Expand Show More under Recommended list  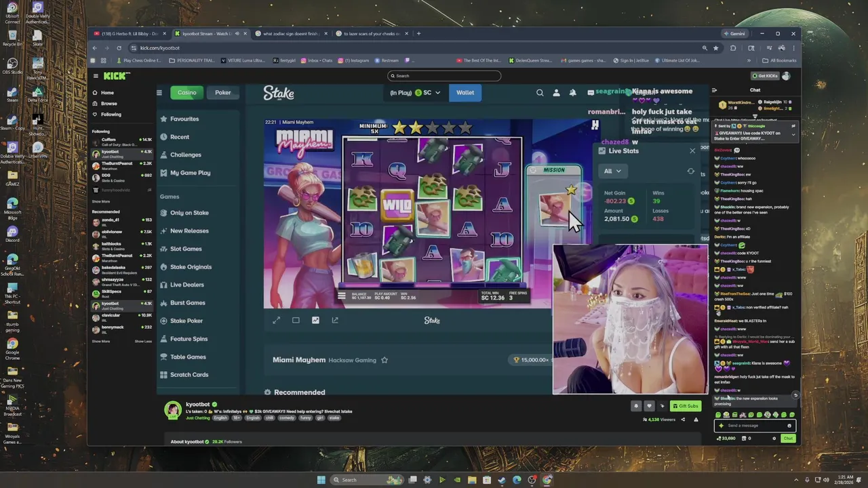pos(101,341)
